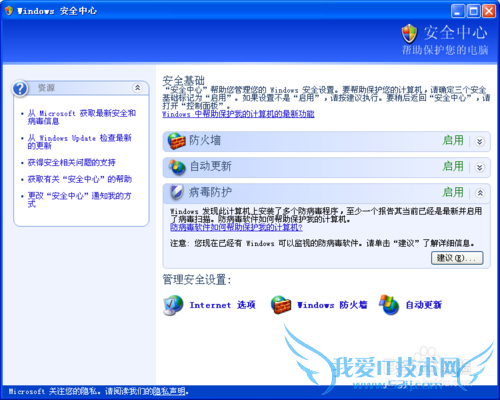
Task: Click the security shield icon in title bar
Action: 9,11
